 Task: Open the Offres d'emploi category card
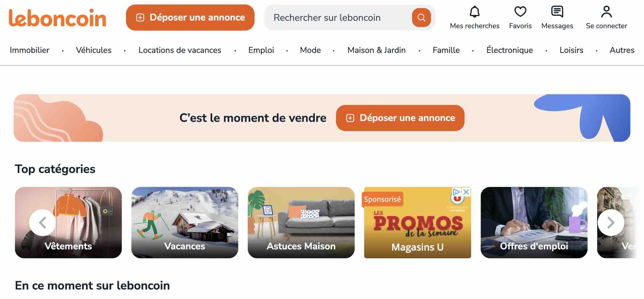click(x=534, y=223)
